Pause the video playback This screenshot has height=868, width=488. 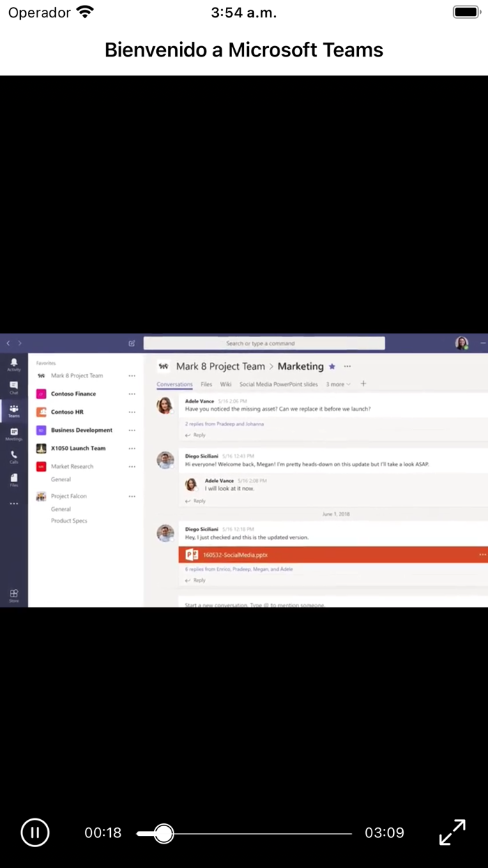pos(35,832)
